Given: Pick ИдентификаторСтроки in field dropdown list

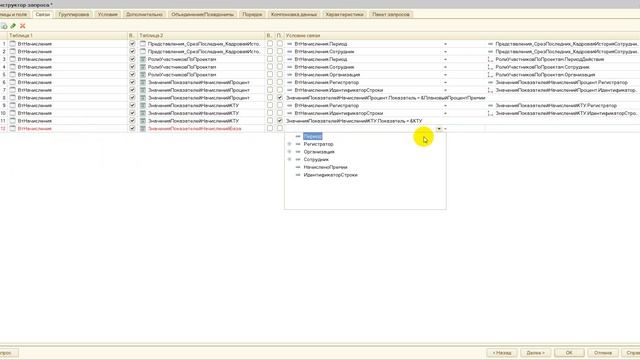Looking at the screenshot, I should 330,175.
